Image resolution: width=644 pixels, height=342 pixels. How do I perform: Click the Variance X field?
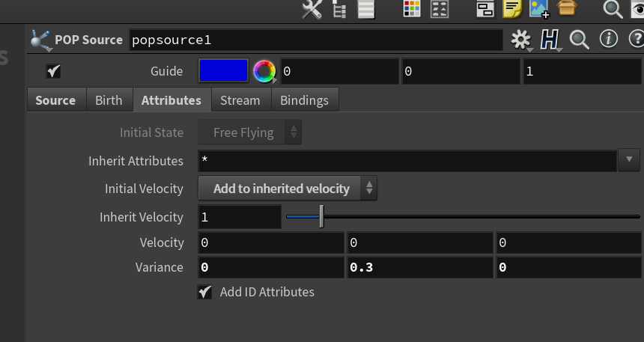(x=271, y=267)
